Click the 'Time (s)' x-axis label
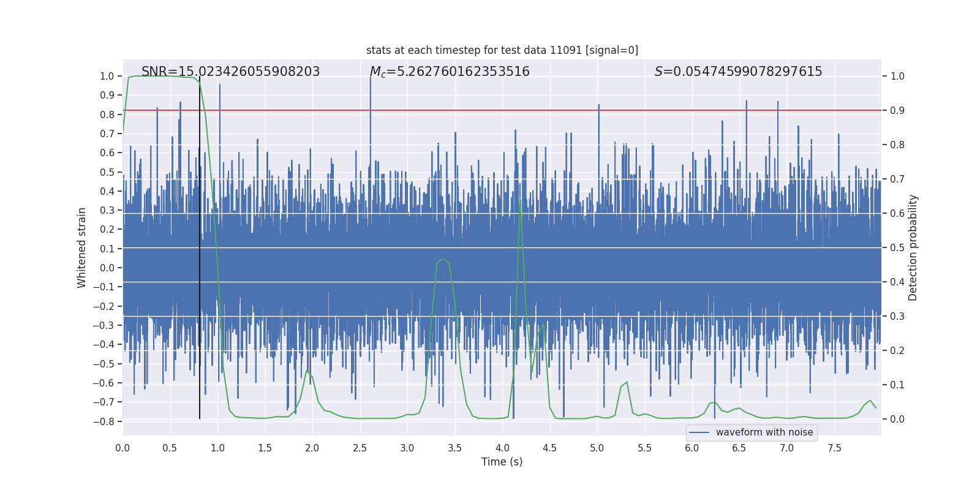980x490 pixels. [502, 462]
